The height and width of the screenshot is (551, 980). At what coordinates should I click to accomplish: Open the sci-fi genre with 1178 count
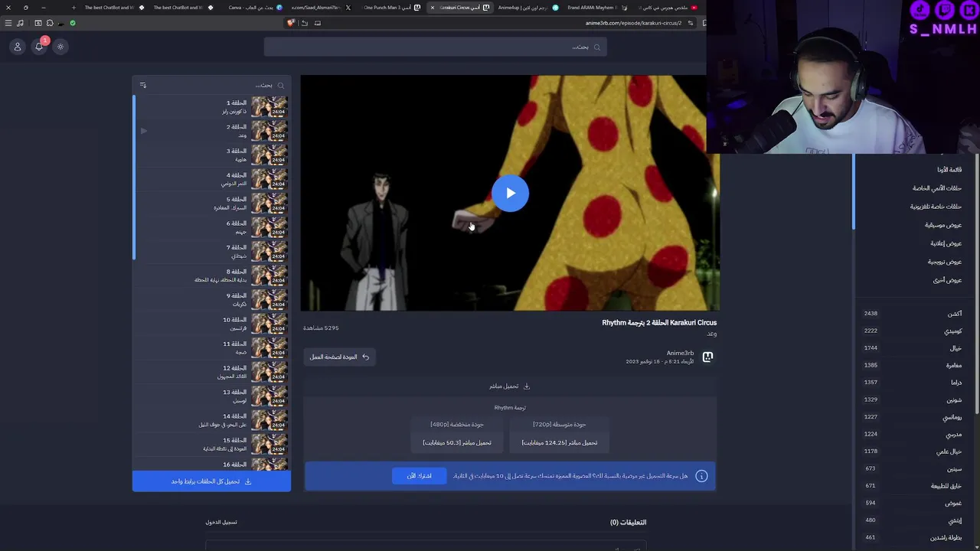(x=912, y=452)
